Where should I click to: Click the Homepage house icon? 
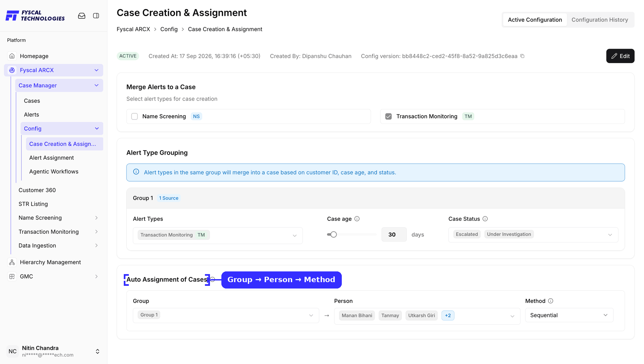tap(12, 56)
